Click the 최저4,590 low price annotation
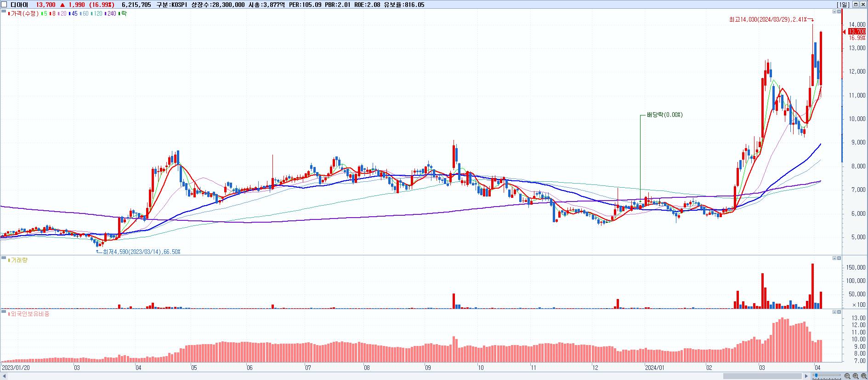Viewport: 868px width, 380px height. point(141,252)
